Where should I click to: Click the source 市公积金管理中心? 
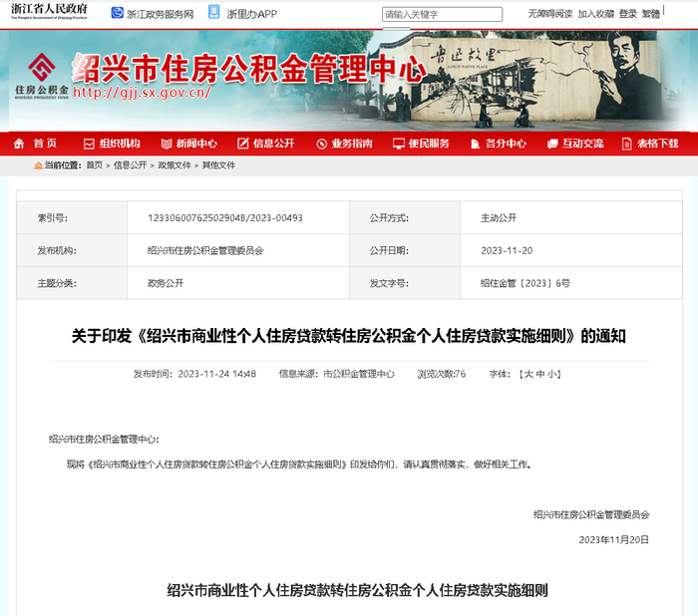(x=359, y=374)
